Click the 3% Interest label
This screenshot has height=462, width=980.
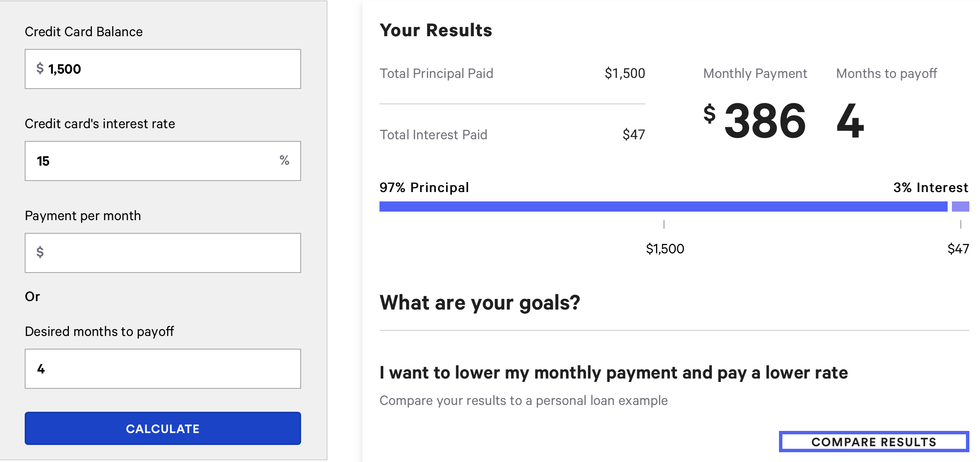[931, 187]
